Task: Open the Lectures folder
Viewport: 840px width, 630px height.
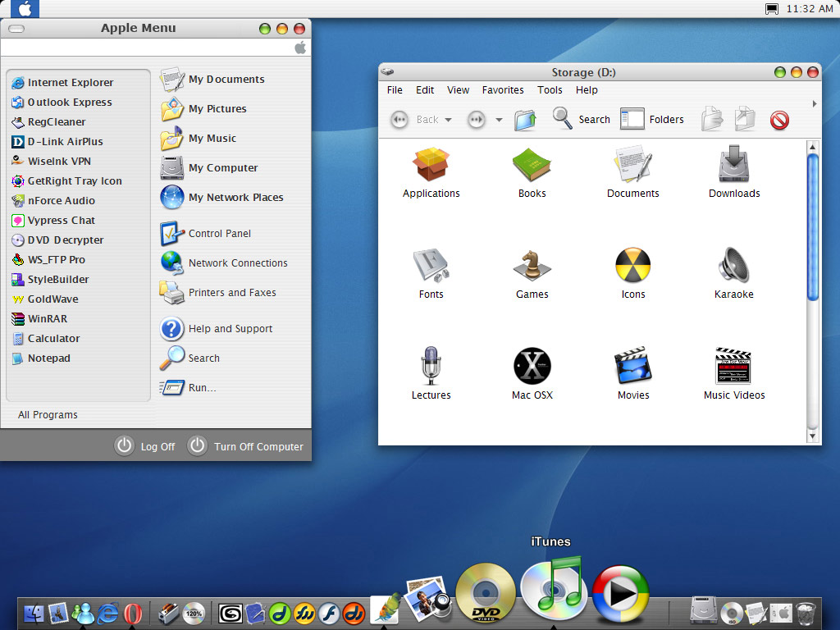Action: pos(431,374)
